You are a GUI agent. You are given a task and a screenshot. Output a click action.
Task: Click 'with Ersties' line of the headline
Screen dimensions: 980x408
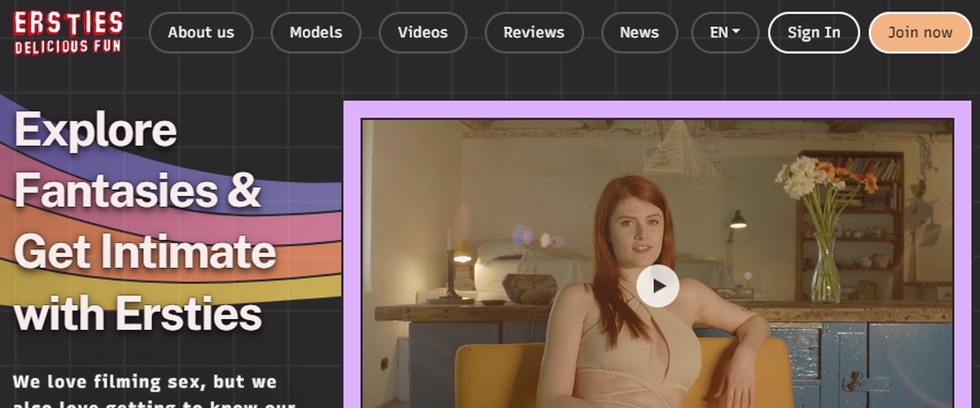pyautogui.click(x=138, y=314)
